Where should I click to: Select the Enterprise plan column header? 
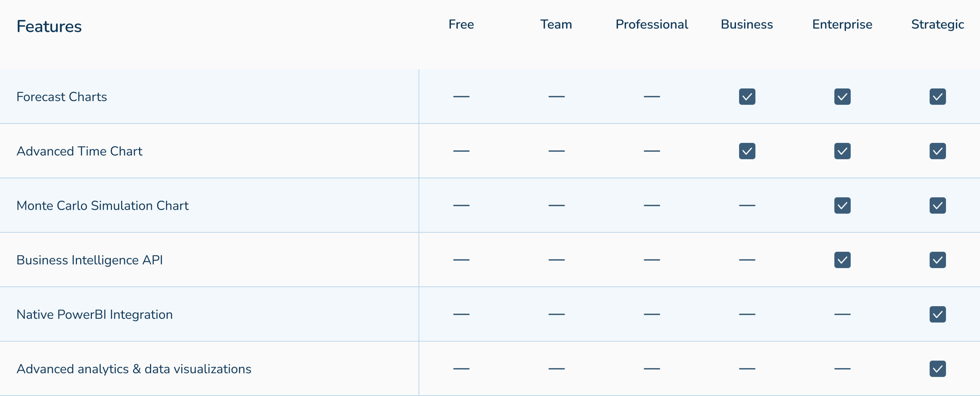(842, 24)
